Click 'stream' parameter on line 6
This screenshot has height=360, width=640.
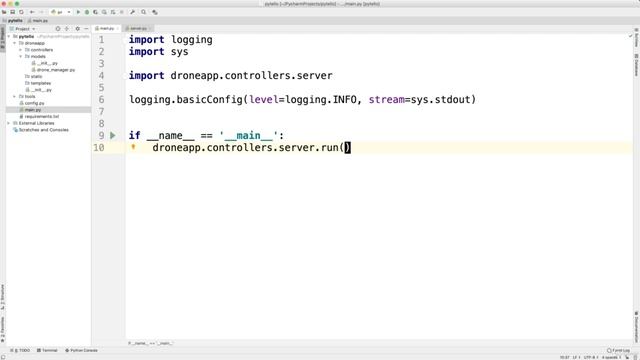tap(387, 100)
